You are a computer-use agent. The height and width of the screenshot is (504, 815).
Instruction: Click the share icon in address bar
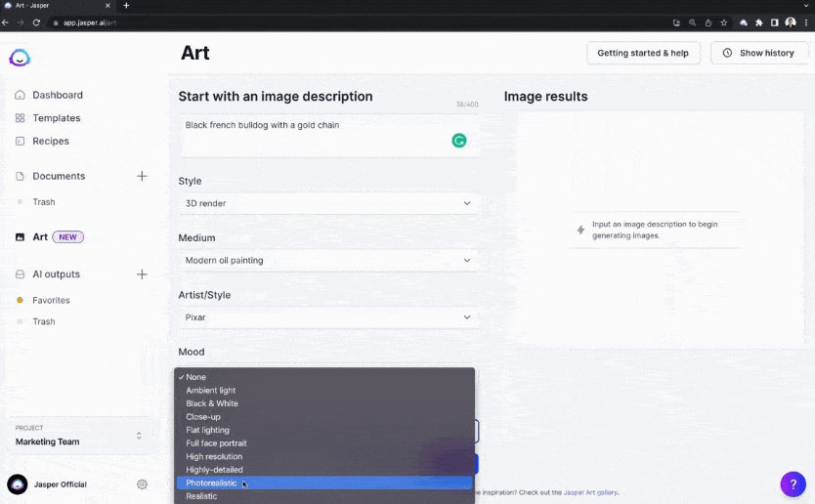[x=708, y=22]
